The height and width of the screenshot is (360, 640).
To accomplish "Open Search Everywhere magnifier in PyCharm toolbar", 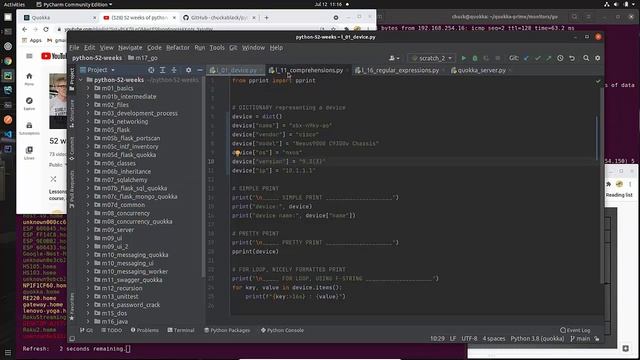I will tap(586, 58).
